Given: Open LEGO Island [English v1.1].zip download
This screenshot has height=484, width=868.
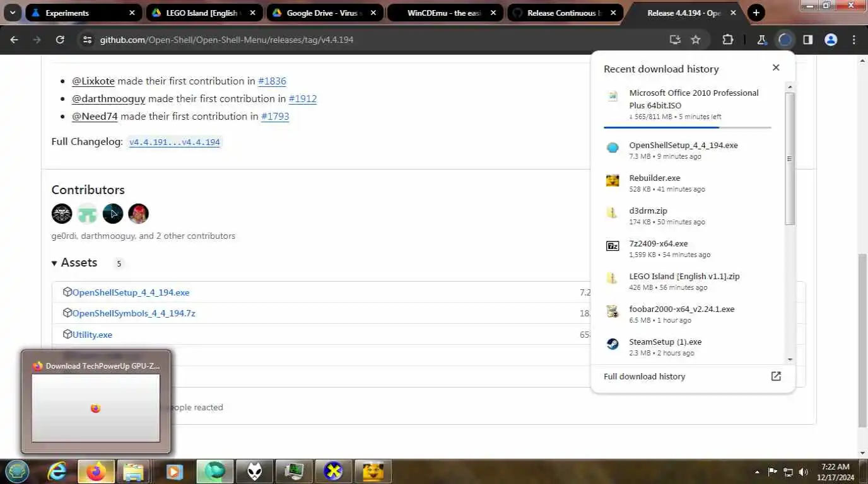Looking at the screenshot, I should point(688,281).
